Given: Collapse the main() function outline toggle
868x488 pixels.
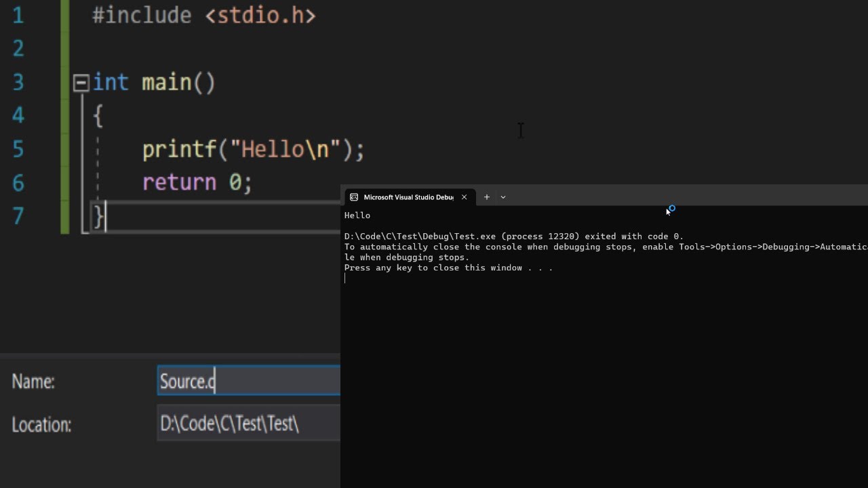Looking at the screenshot, I should point(81,83).
